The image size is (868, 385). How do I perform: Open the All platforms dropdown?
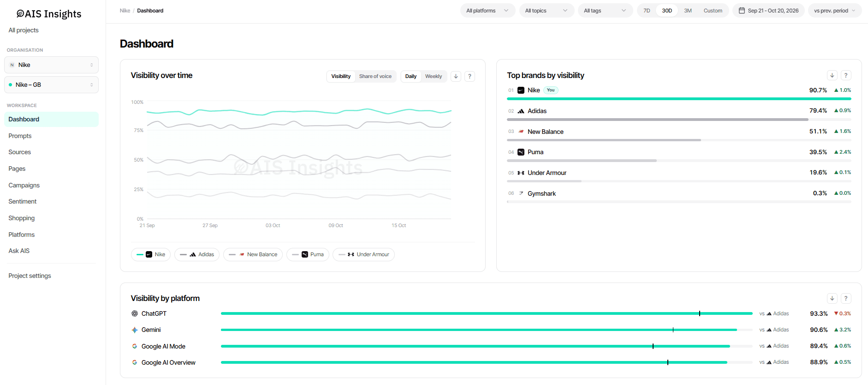(x=488, y=11)
